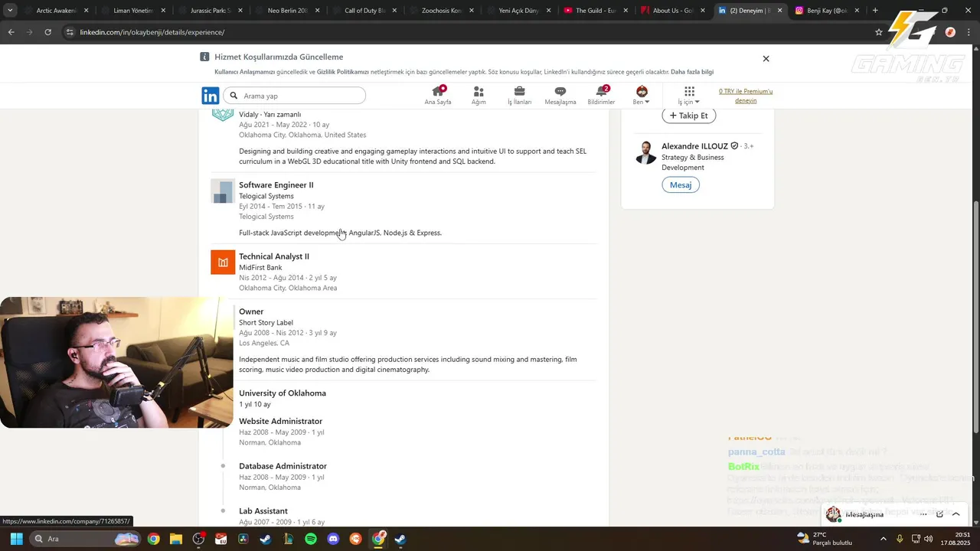Open OBS Studio from taskbar

coord(199,539)
